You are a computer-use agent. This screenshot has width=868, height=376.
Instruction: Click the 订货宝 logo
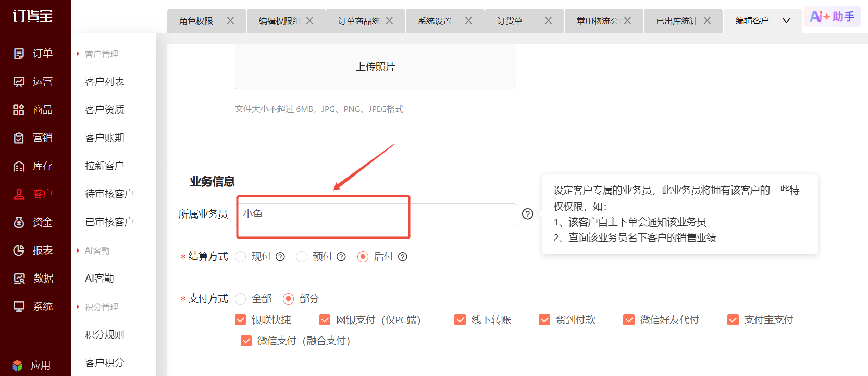(x=33, y=16)
